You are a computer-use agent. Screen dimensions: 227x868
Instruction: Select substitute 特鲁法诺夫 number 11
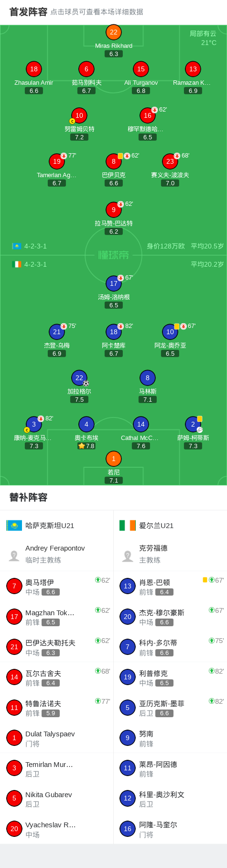click(x=57, y=707)
